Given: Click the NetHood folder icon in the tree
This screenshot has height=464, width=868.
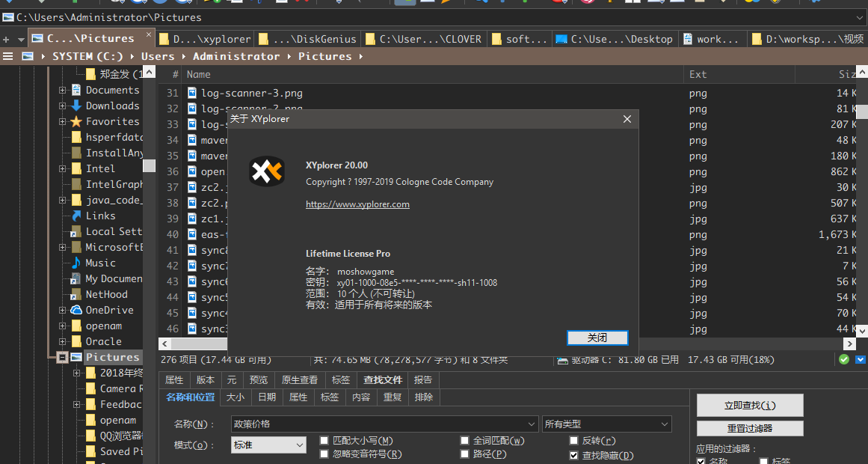Looking at the screenshot, I should click(76, 294).
